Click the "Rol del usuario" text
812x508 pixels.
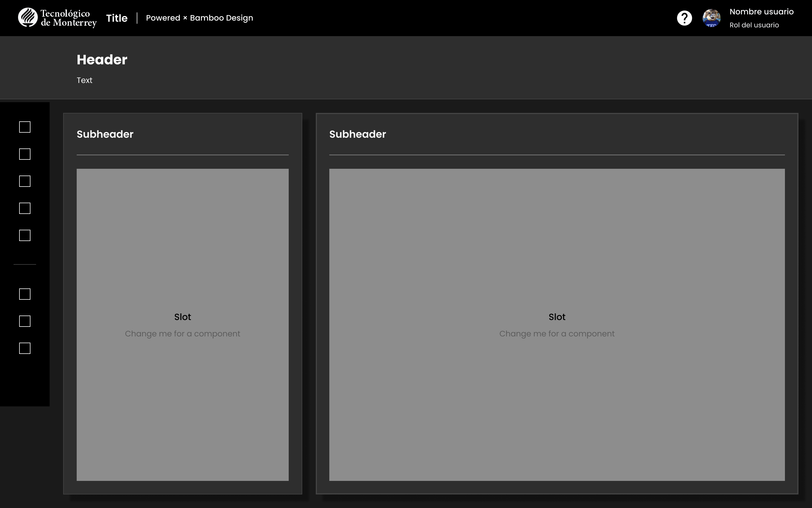click(754, 25)
